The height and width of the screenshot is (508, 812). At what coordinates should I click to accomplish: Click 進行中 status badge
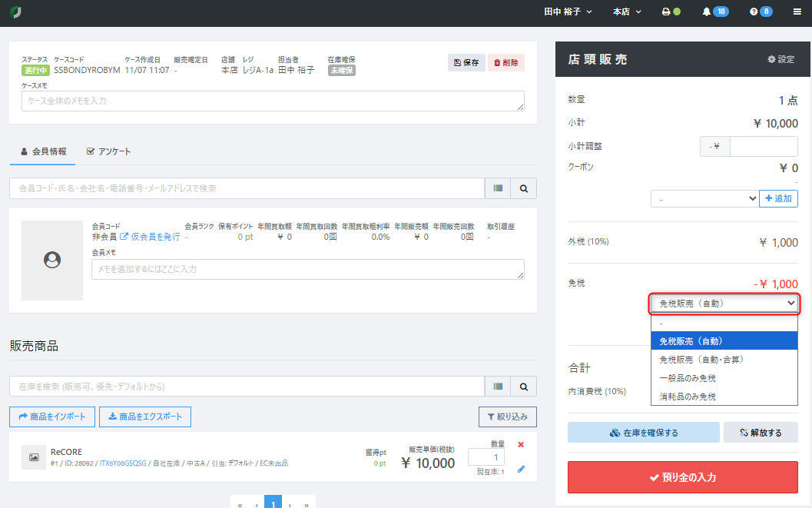click(35, 71)
